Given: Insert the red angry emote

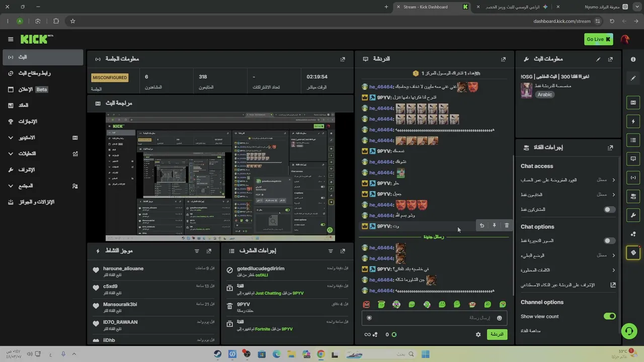Looking at the screenshot, I should 366,304.
